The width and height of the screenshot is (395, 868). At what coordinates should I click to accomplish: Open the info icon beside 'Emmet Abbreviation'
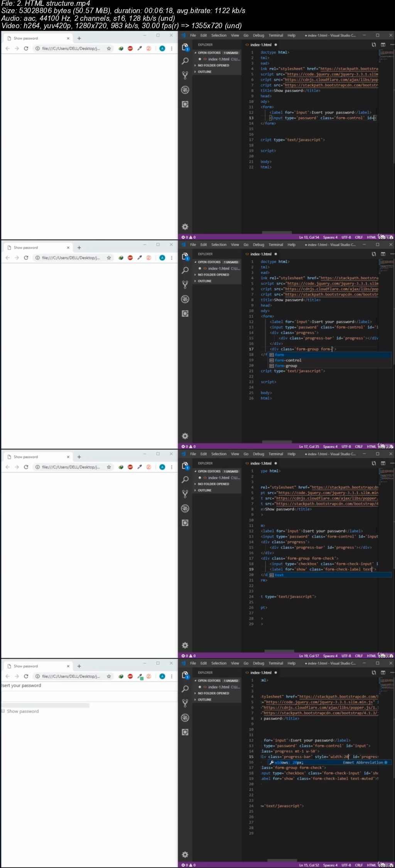coord(386,762)
